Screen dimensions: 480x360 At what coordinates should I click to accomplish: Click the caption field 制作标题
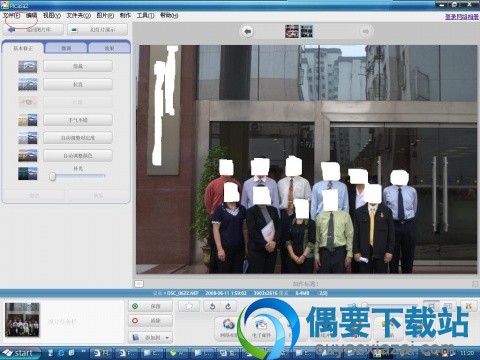click(306, 284)
